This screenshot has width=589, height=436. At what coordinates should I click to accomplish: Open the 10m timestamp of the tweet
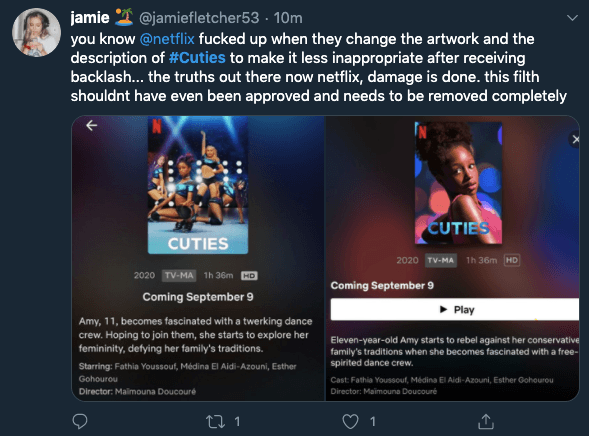point(288,18)
